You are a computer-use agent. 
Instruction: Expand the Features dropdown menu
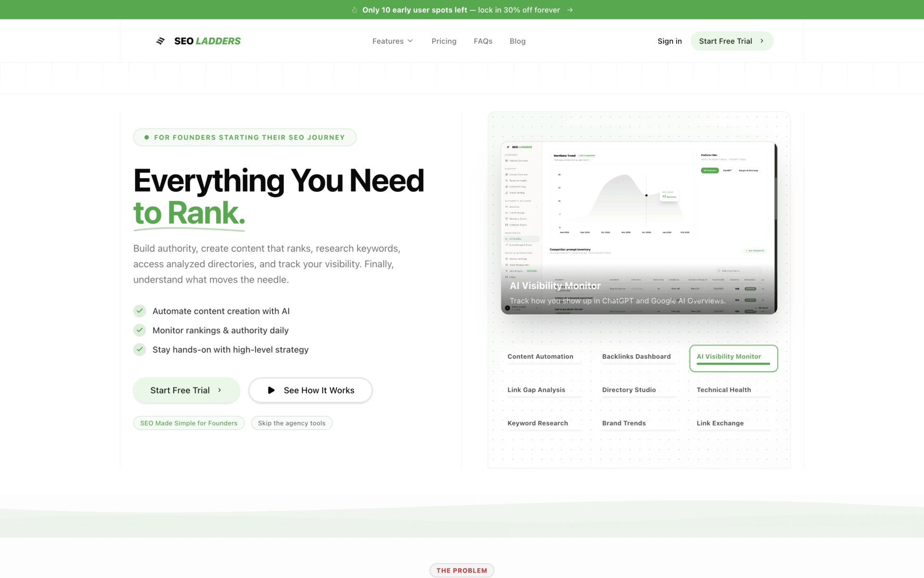[392, 41]
